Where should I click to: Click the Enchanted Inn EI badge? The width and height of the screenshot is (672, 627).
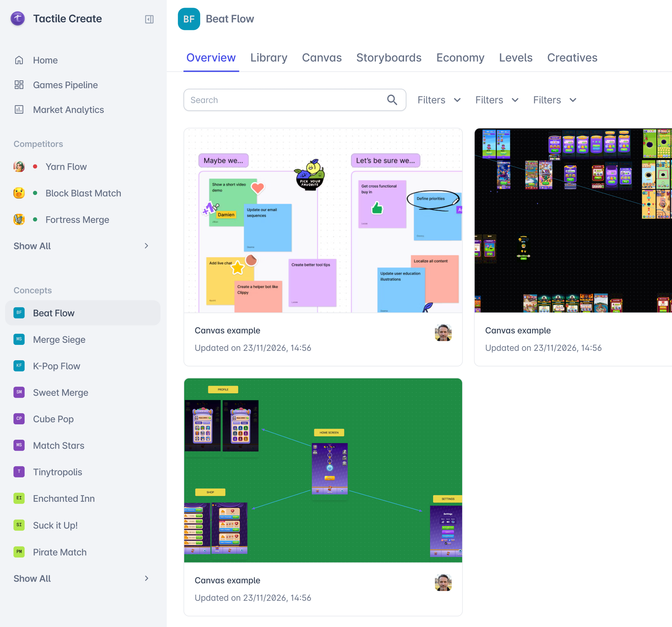click(x=19, y=498)
